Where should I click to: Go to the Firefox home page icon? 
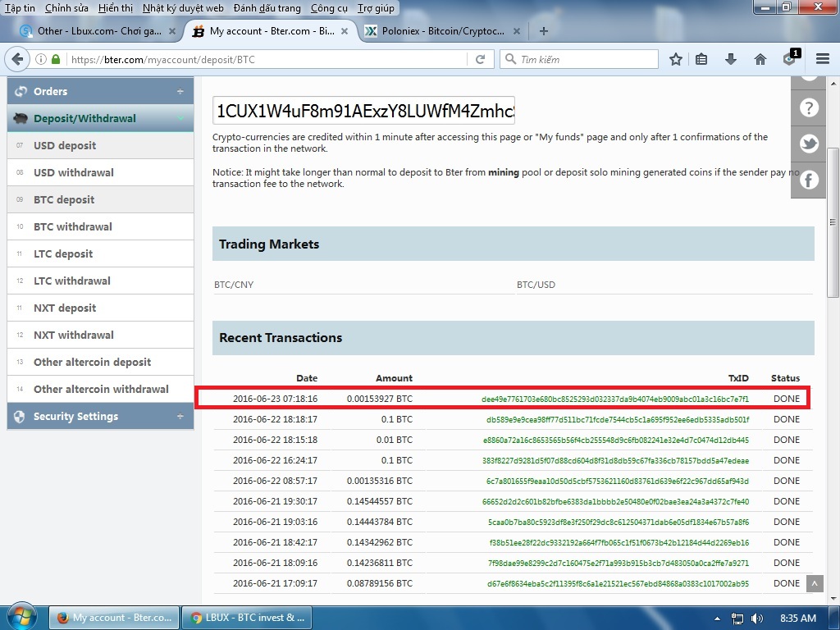click(760, 59)
